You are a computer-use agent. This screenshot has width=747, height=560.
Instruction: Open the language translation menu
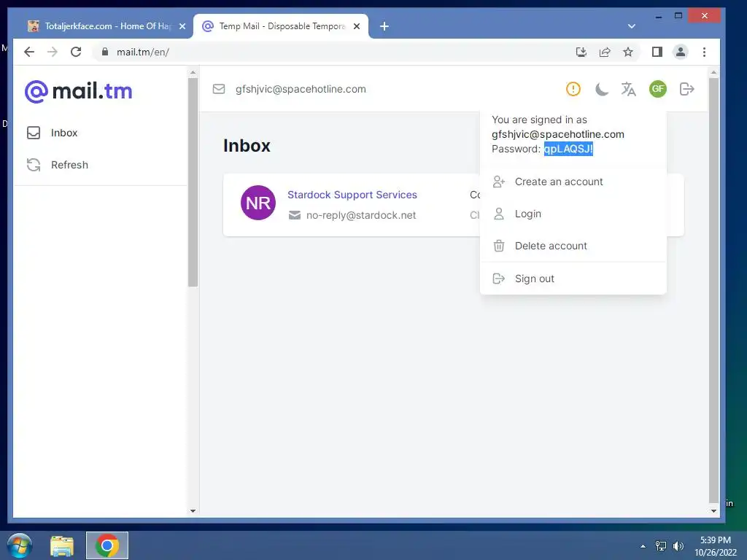629,89
